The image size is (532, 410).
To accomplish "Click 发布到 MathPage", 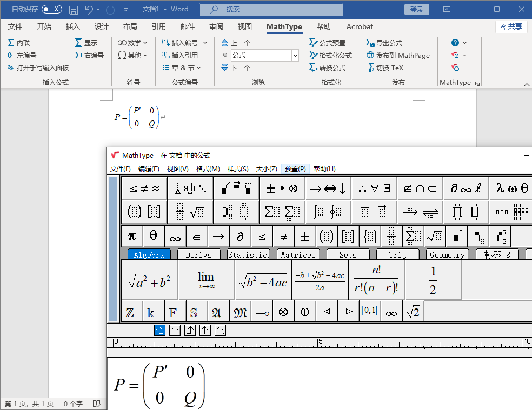I will [398, 55].
